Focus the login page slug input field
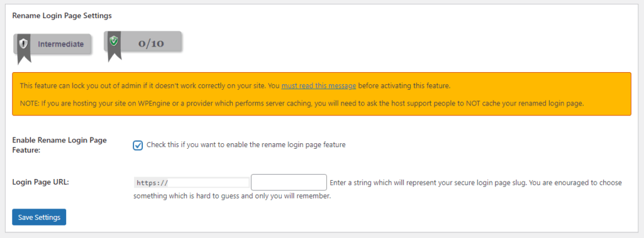 coord(289,183)
